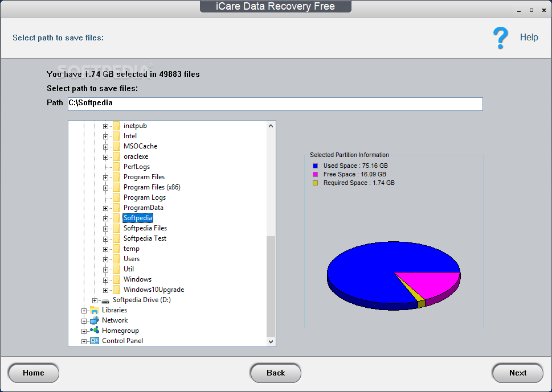This screenshot has height=392, width=552.
Task: Click the Users folder icon
Action: [116, 259]
